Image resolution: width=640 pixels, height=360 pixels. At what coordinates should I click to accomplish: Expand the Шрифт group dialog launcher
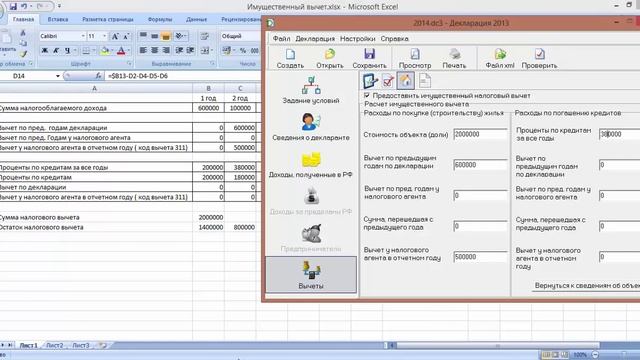coord(129,64)
